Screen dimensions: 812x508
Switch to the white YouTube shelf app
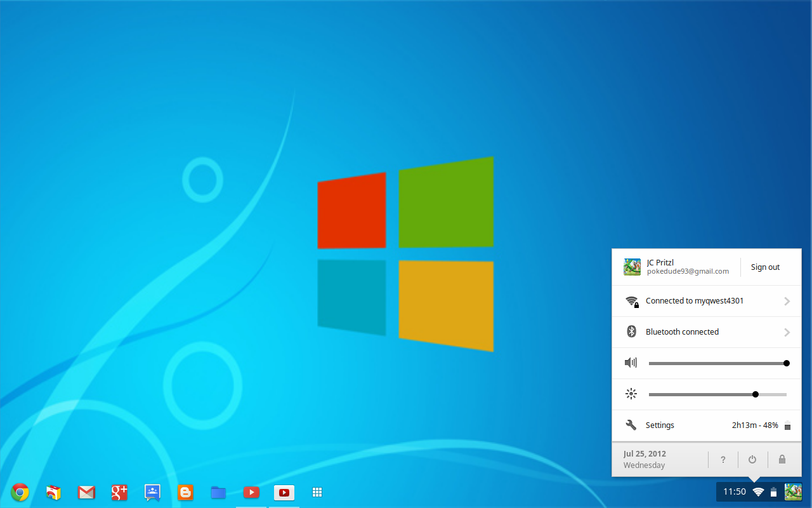pos(284,492)
